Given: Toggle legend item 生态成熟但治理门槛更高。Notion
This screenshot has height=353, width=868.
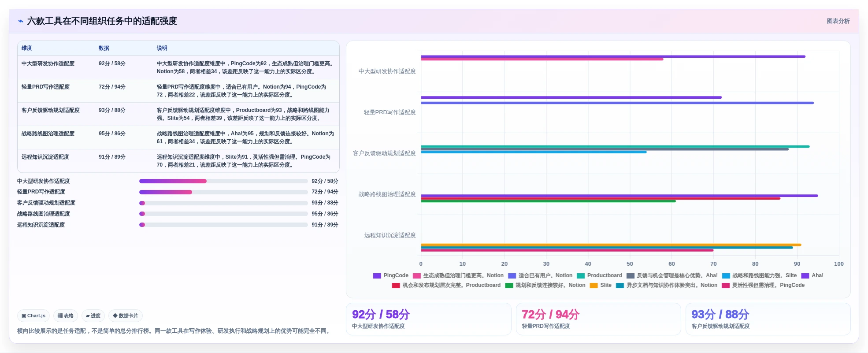Looking at the screenshot, I should point(458,275).
